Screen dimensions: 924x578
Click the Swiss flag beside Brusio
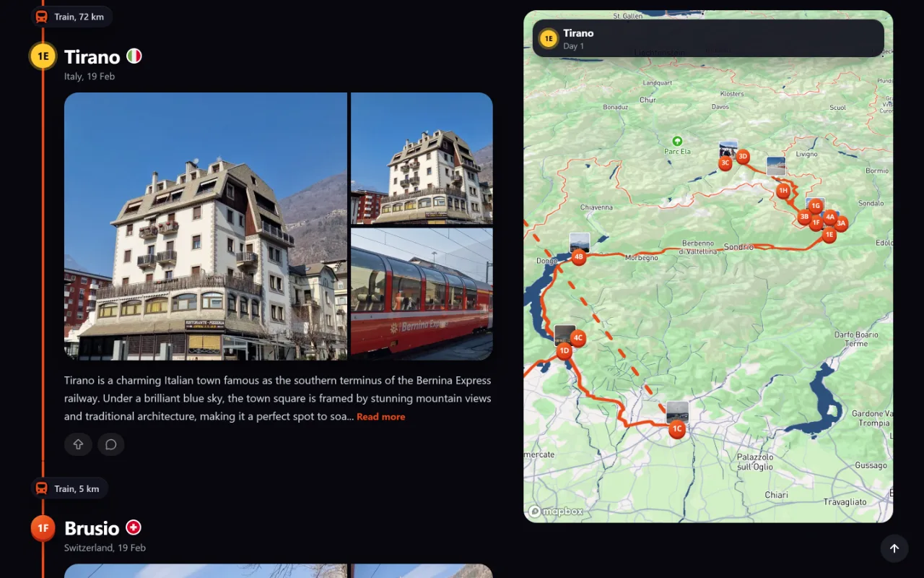tap(134, 527)
